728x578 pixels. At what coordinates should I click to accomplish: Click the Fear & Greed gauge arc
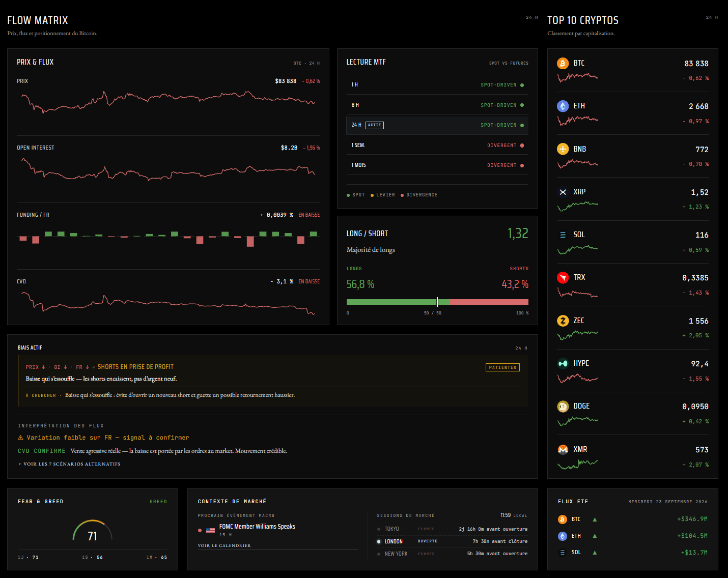click(92, 529)
